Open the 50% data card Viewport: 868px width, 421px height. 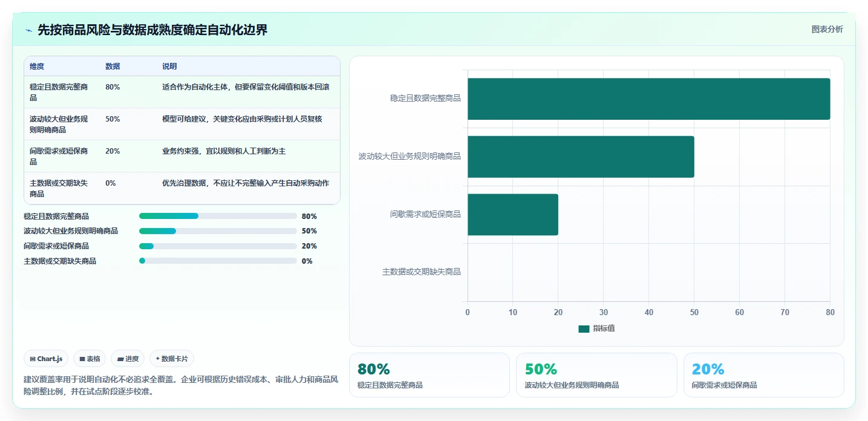click(596, 375)
